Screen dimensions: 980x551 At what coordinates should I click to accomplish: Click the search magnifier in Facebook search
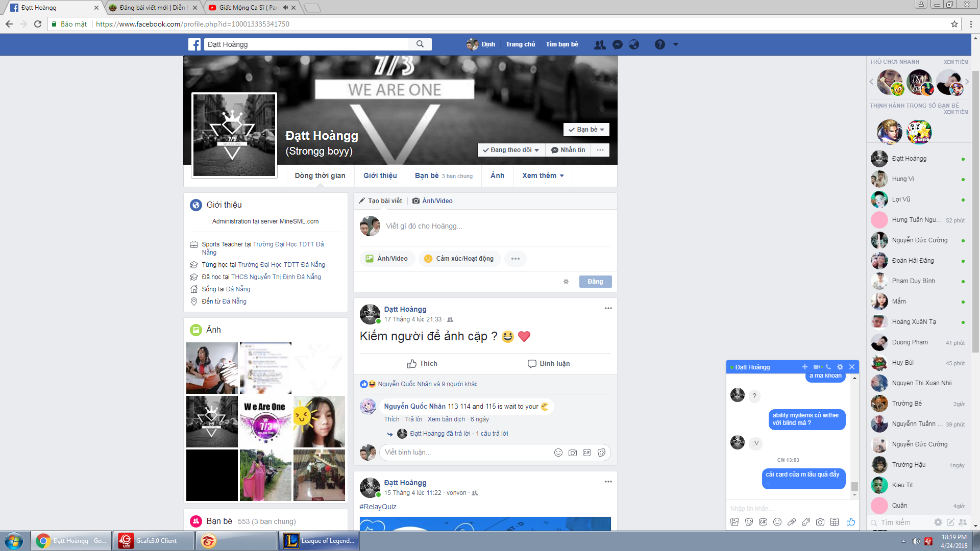[x=420, y=44]
